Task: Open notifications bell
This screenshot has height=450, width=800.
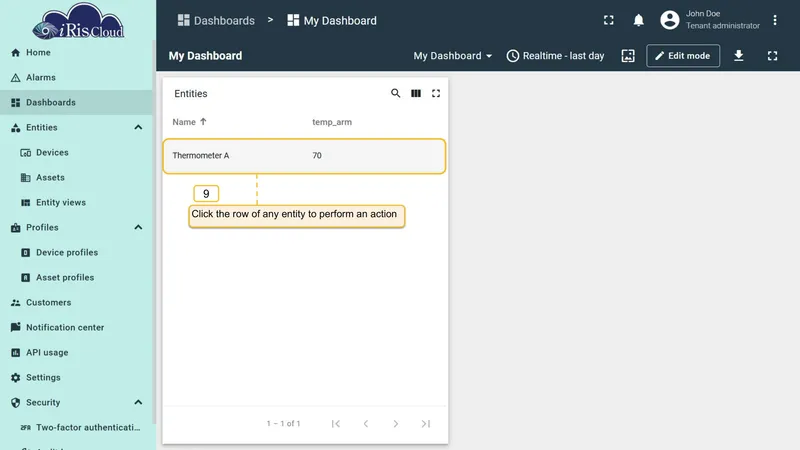Action: pos(638,20)
